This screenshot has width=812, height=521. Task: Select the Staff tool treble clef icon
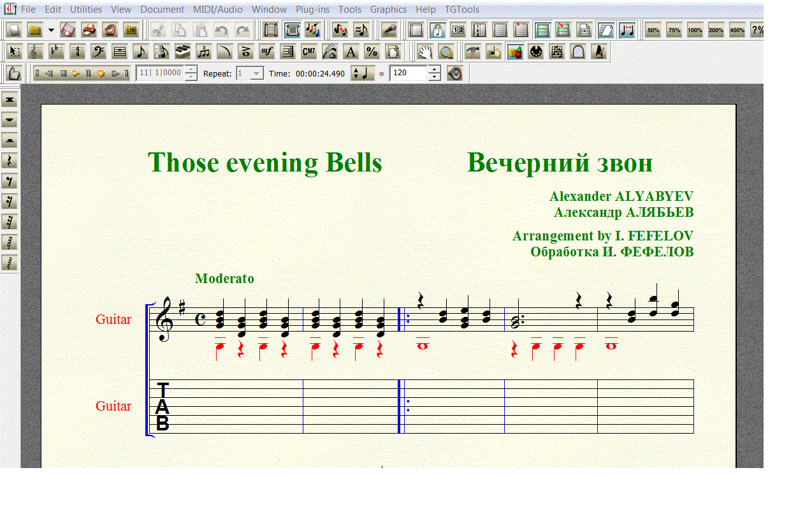[x=36, y=52]
